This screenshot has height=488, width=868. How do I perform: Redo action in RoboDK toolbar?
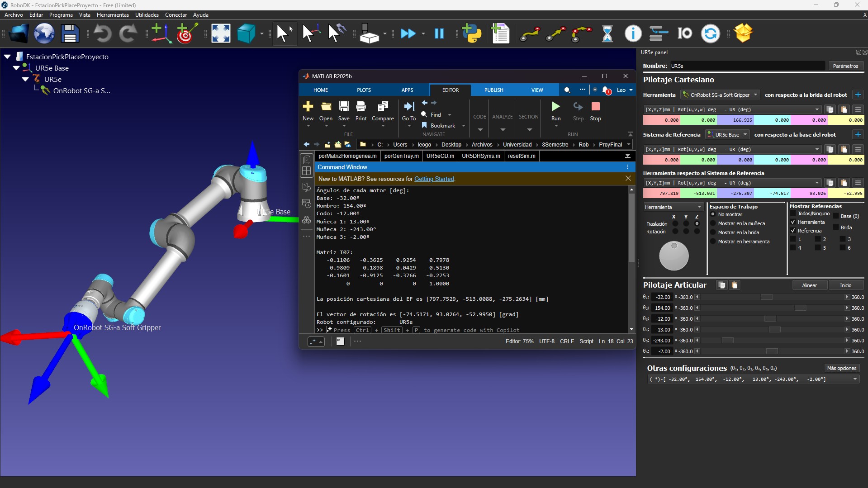click(128, 33)
